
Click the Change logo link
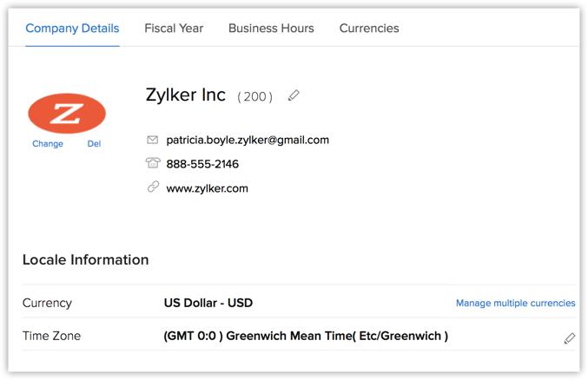(48, 144)
